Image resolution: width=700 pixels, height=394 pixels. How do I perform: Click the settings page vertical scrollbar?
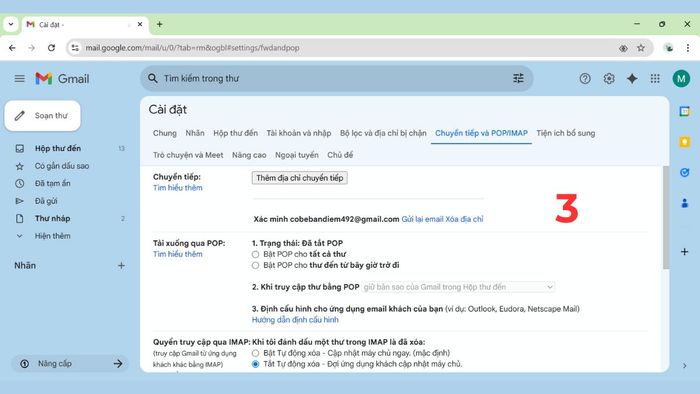click(x=666, y=217)
